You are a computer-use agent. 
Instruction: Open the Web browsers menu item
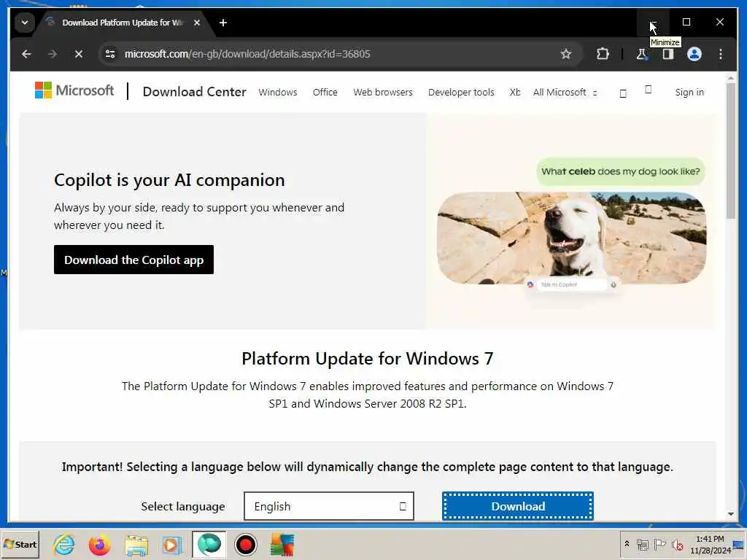[x=383, y=93]
